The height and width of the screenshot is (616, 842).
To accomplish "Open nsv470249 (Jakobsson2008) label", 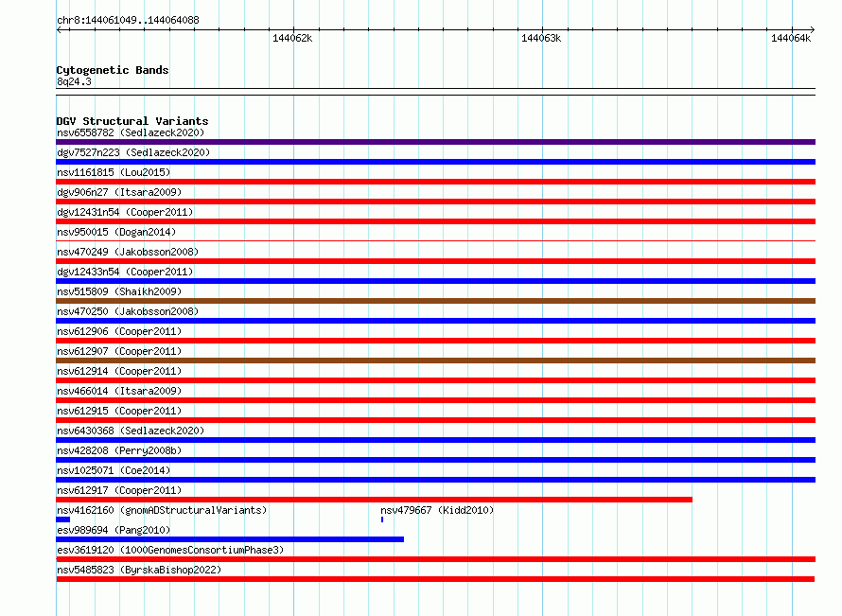I will pos(128,252).
